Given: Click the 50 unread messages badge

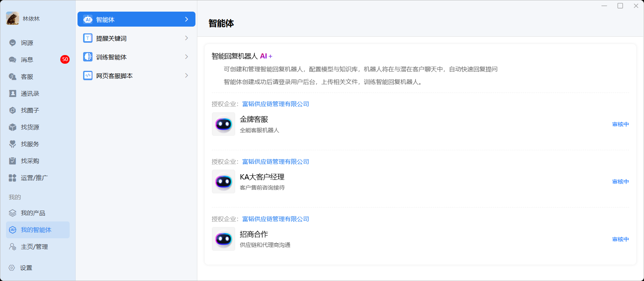Looking at the screenshot, I should coord(65,59).
